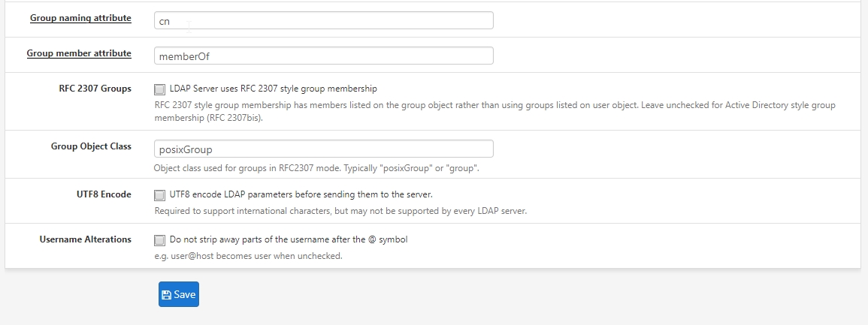The image size is (868, 325).
Task: Click the floppy disk icon on Save
Action: coord(166,295)
